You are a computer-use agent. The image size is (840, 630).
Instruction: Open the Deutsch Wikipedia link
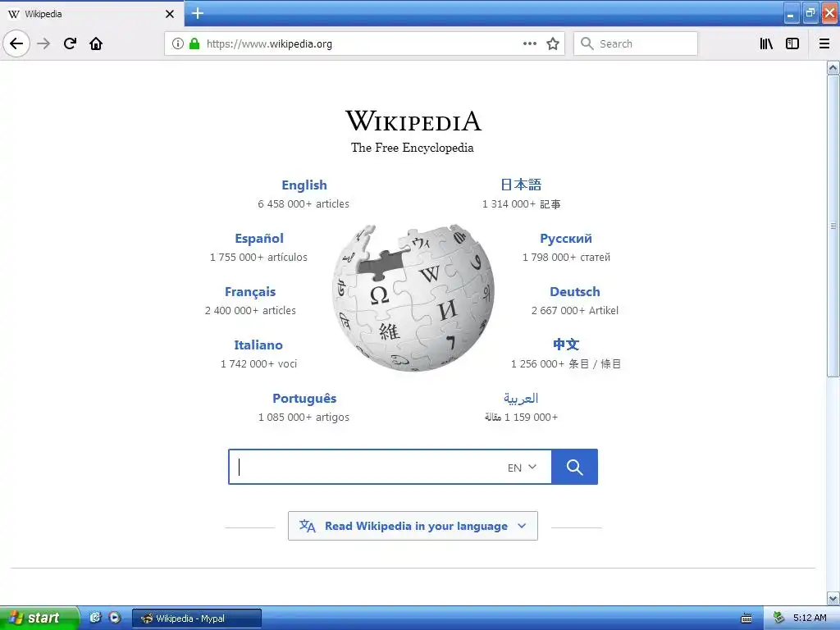(x=575, y=292)
